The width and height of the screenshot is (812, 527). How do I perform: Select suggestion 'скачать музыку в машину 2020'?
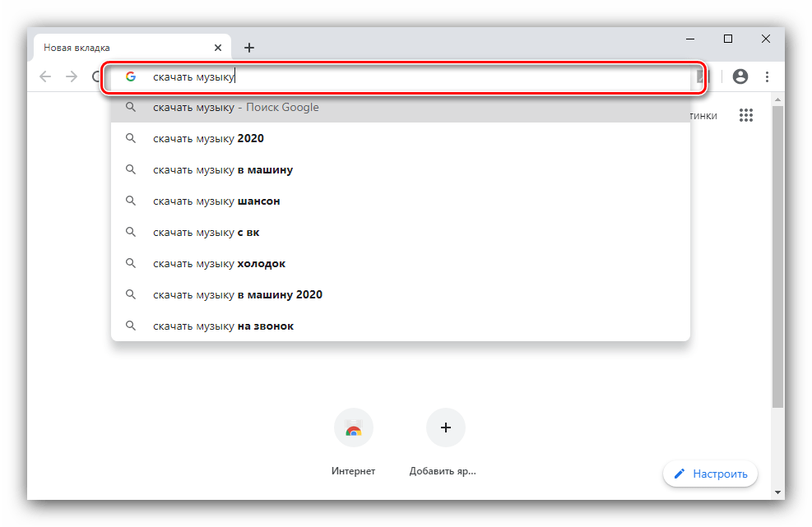(401, 294)
